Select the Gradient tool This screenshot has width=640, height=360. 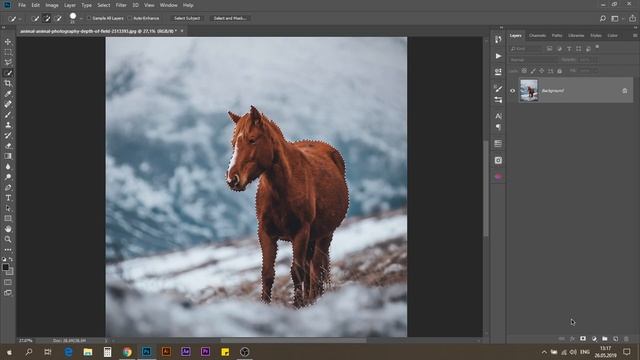8,156
